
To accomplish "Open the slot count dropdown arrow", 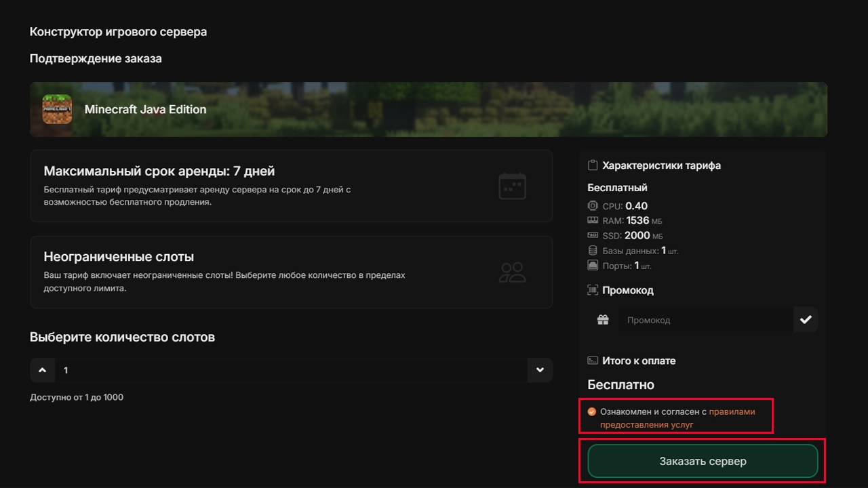I will (540, 370).
